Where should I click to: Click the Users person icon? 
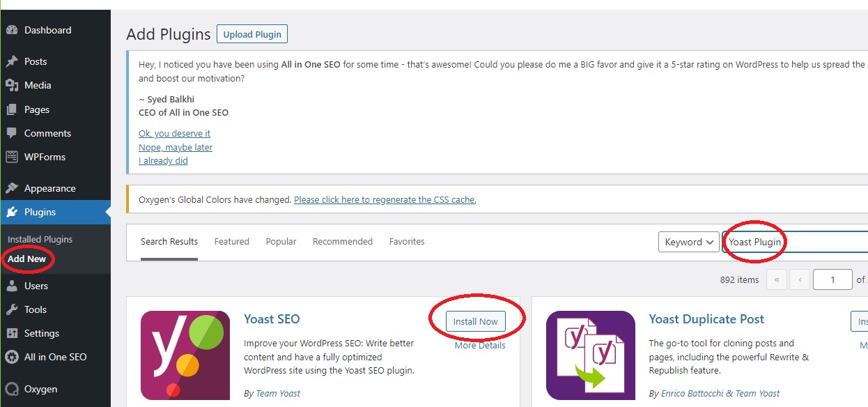[12, 286]
